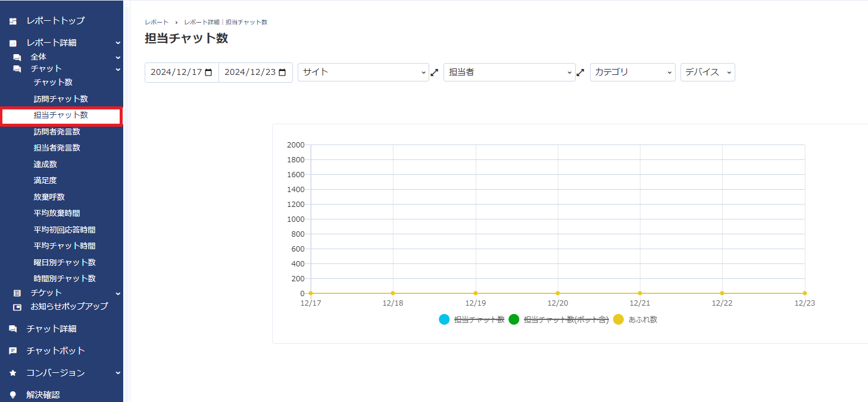
Task: Click the レポートトップ dashboard icon
Action: [13, 21]
